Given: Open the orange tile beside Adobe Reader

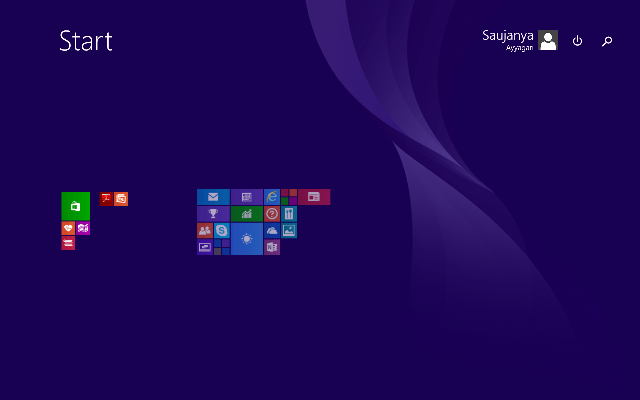Looking at the screenshot, I should 121,199.
